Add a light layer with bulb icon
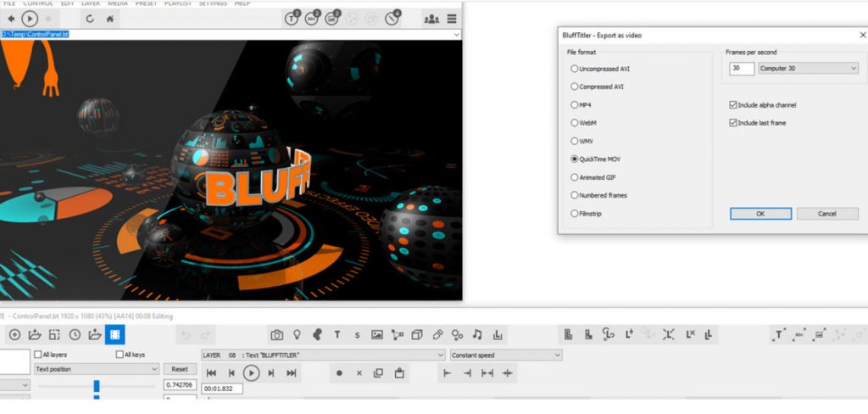 pos(297,335)
